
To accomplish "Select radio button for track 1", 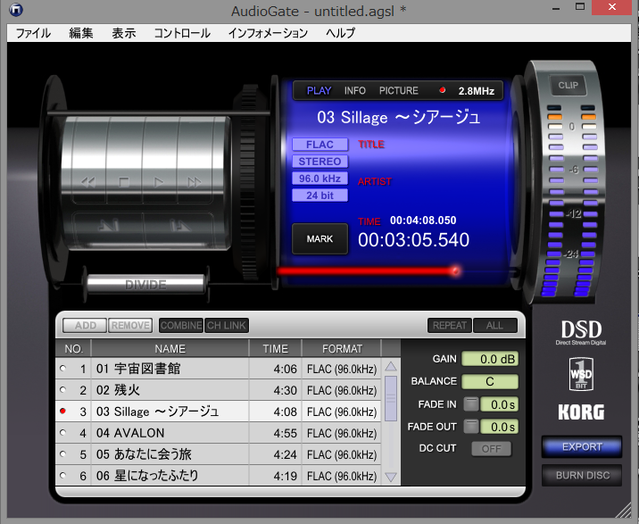I will coord(63,368).
